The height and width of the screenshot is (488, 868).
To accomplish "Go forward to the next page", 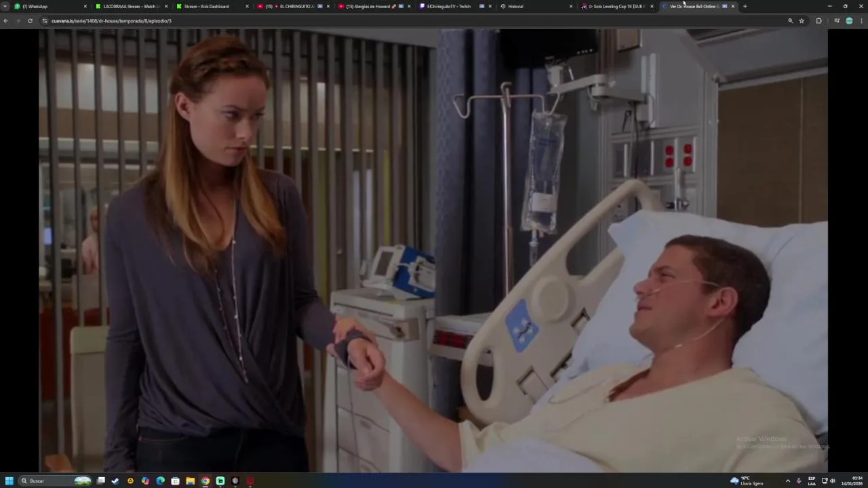I will tap(18, 21).
